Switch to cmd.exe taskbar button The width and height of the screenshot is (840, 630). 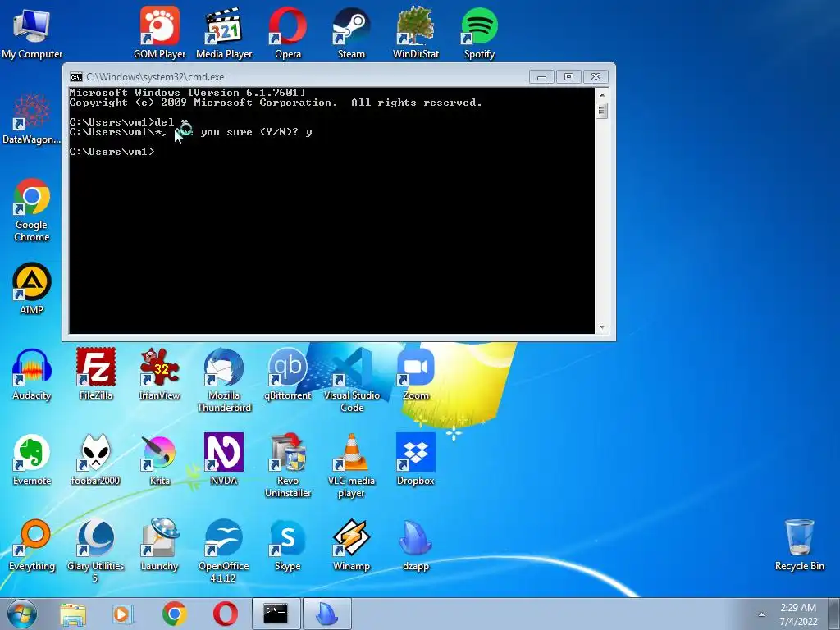point(276,614)
